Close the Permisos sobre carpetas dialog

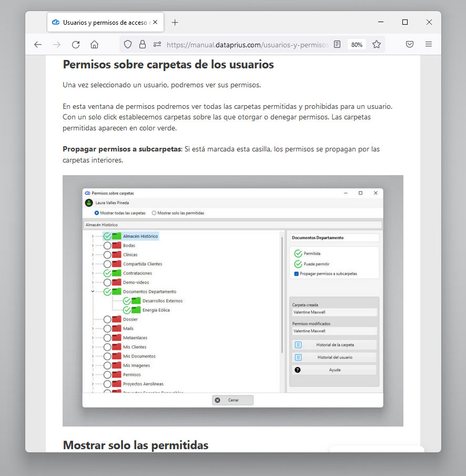[x=376, y=193]
